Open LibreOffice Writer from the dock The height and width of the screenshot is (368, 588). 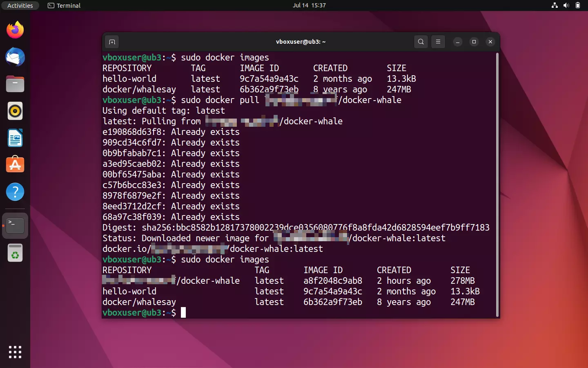pos(15,138)
